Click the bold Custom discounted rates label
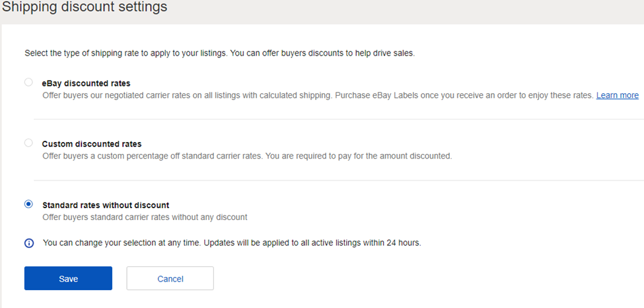The width and height of the screenshot is (644, 308). tap(92, 144)
